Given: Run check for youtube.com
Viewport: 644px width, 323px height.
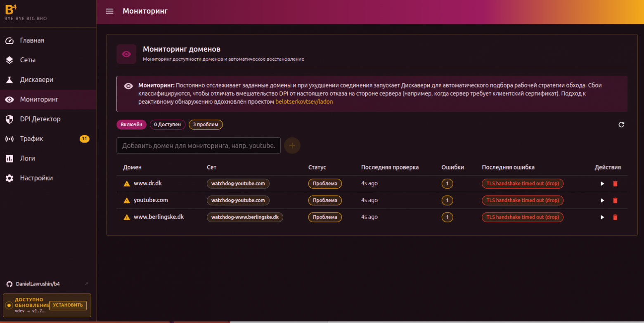Looking at the screenshot, I should coord(602,200).
